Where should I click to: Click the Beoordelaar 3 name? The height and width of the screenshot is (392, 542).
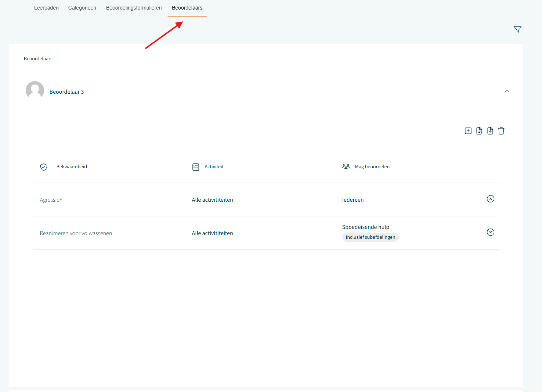coord(66,92)
